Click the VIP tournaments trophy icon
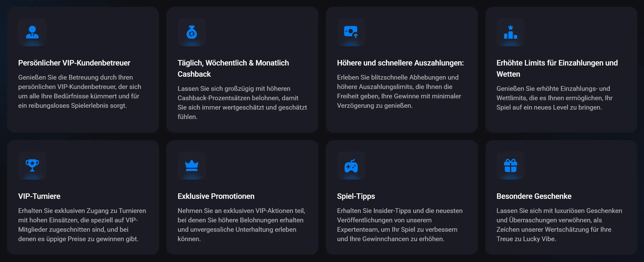644x262 pixels. pos(32,165)
